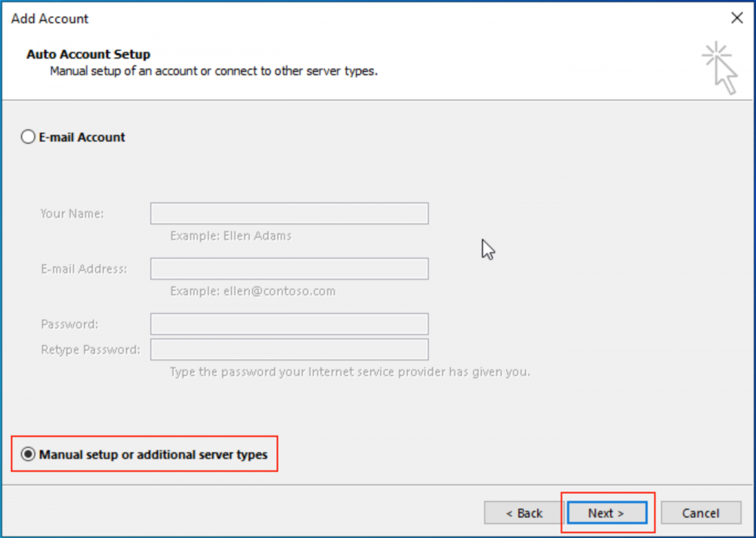
Task: Choose Manual setup or additional server types
Action: pyautogui.click(x=29, y=455)
